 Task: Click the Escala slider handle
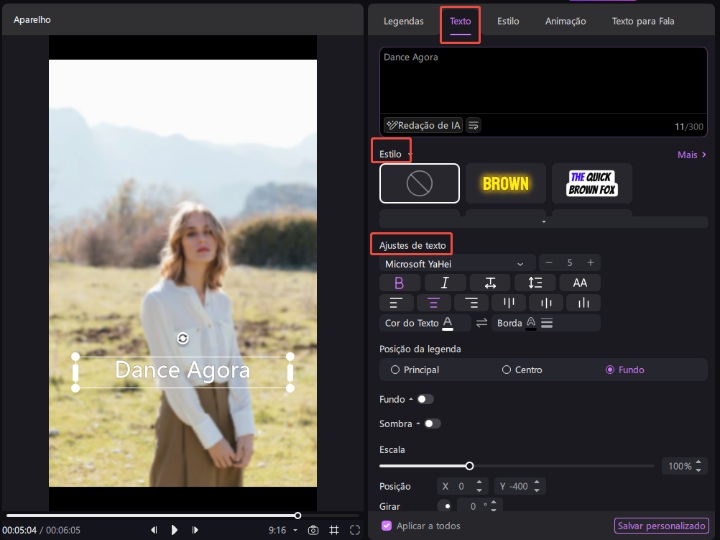[x=469, y=466]
